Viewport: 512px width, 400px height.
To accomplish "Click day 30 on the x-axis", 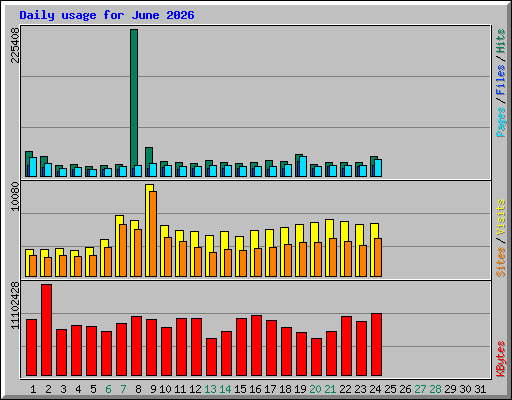I will point(465,389).
